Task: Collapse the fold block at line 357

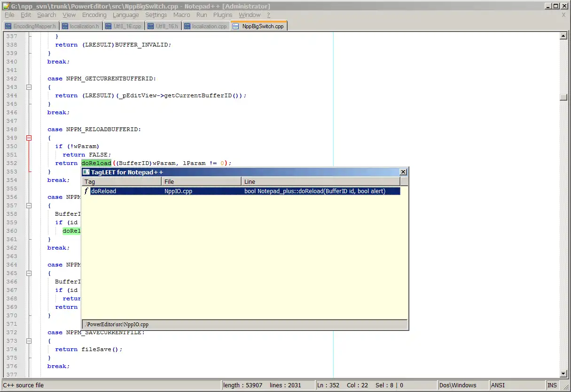Action: [x=29, y=205]
